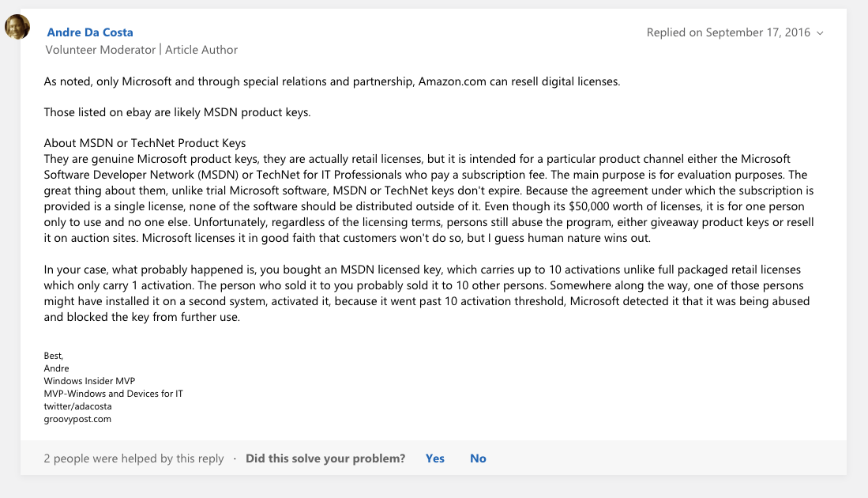Expand the chevron beside the reply date
Viewport: 868px width, 498px height.
click(820, 33)
